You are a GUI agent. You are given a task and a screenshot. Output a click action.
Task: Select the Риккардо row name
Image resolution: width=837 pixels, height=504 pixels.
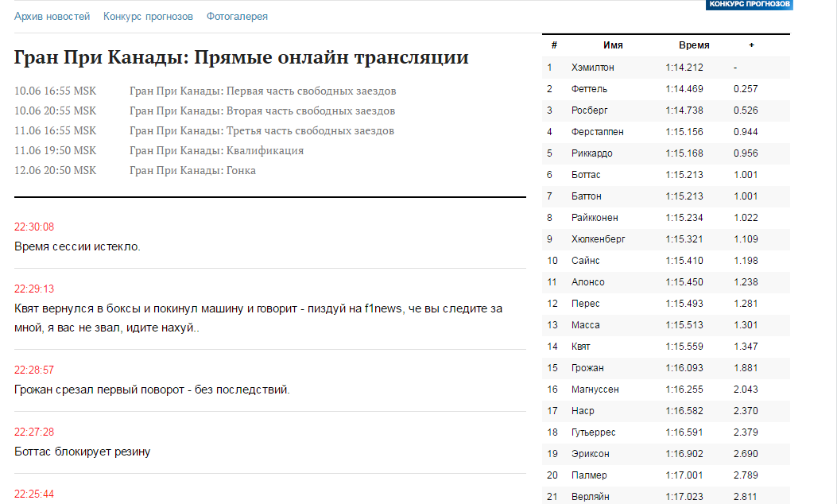click(592, 153)
